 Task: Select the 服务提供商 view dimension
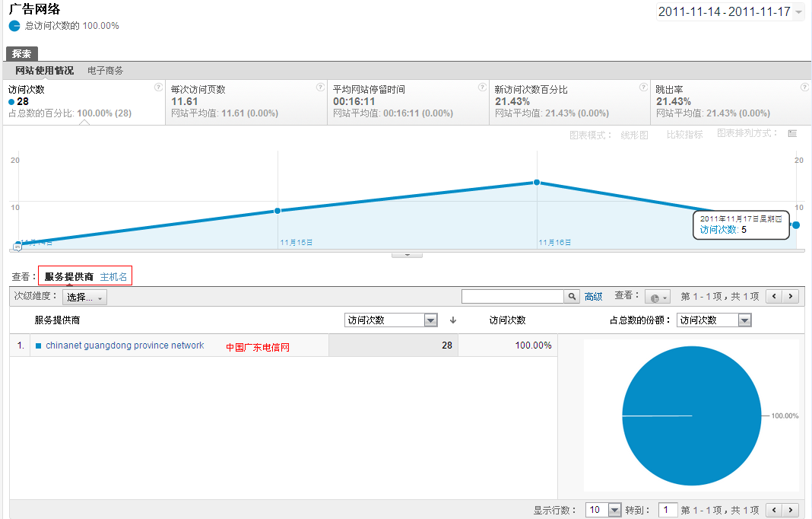69,276
